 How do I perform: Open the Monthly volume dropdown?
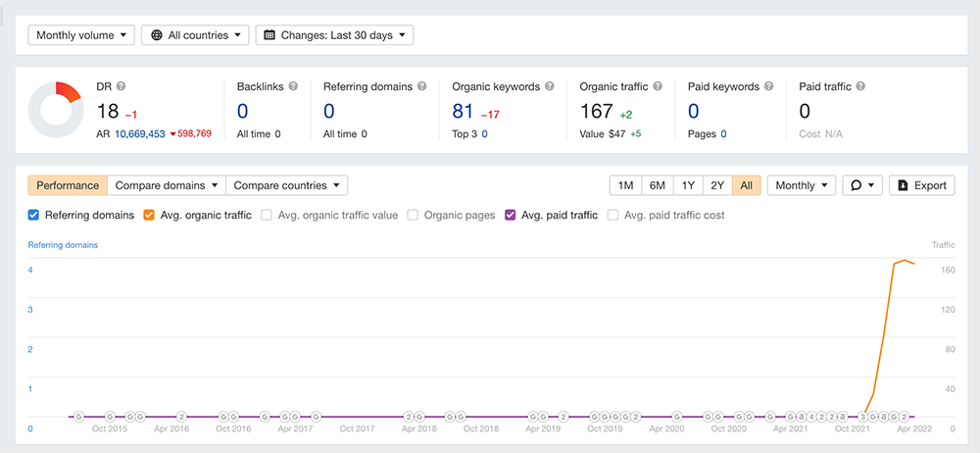click(x=81, y=35)
